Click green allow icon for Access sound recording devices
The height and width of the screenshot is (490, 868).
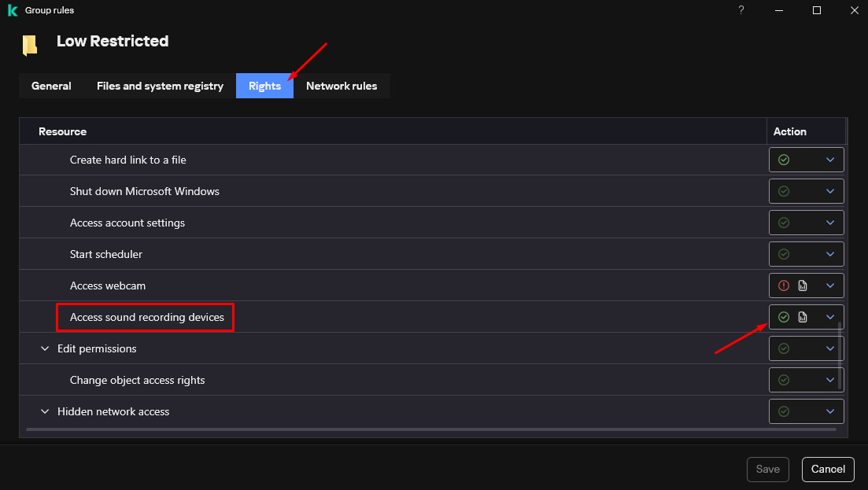[783, 317]
